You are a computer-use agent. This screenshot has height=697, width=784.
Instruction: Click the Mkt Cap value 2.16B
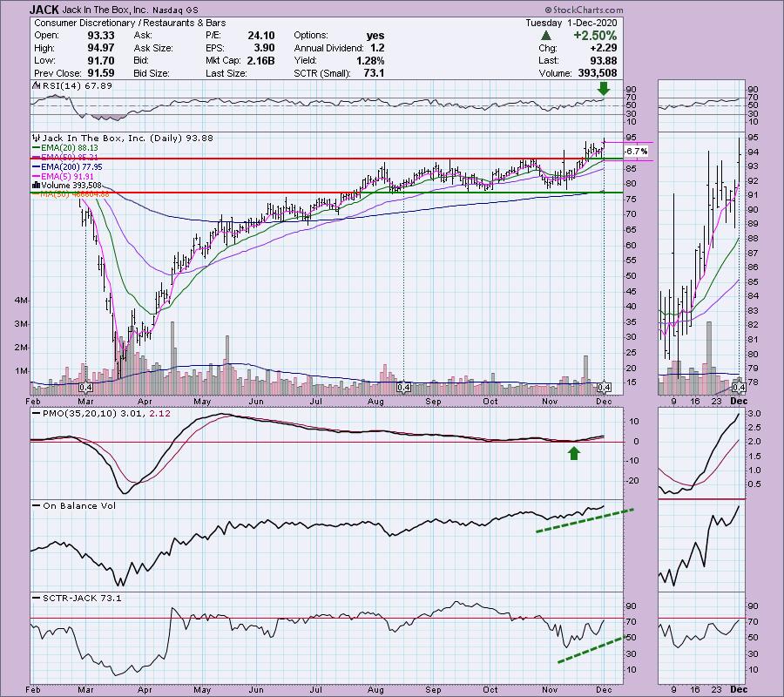tap(260, 60)
